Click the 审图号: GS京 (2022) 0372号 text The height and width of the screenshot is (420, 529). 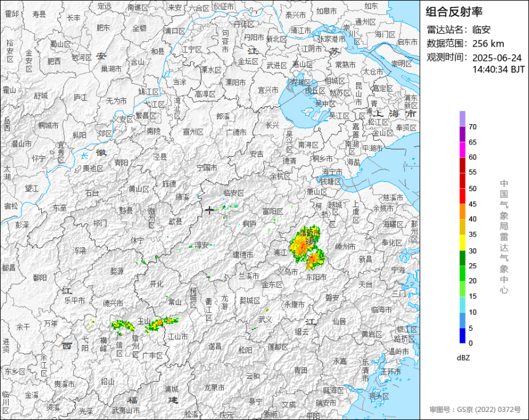tap(475, 410)
